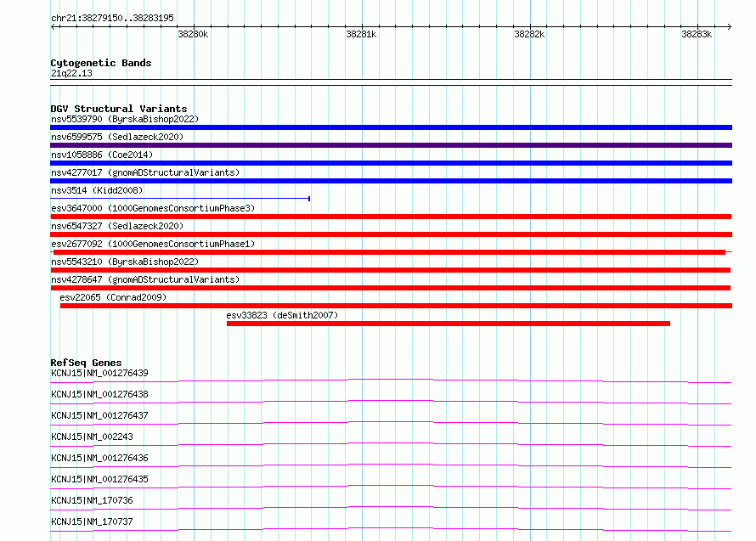Click the chr21:38279150..38283195 coordinate label
756x541 pixels.
[112, 18]
